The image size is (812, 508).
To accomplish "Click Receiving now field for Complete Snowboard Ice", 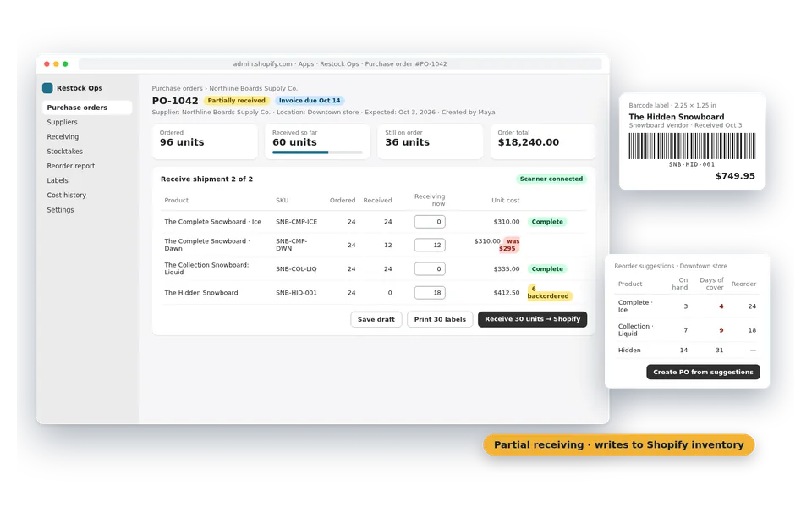I will pyautogui.click(x=430, y=221).
